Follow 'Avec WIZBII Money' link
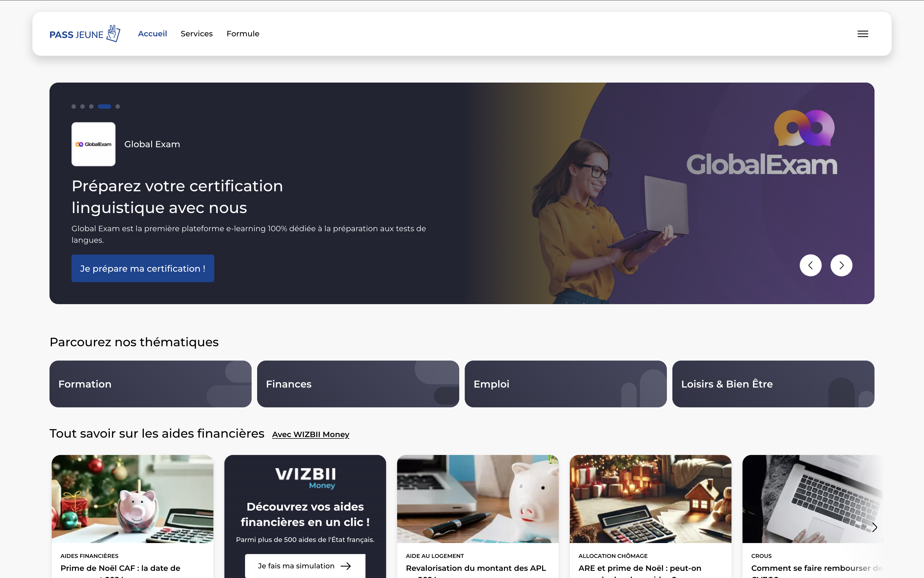This screenshot has height=578, width=924. tap(311, 434)
